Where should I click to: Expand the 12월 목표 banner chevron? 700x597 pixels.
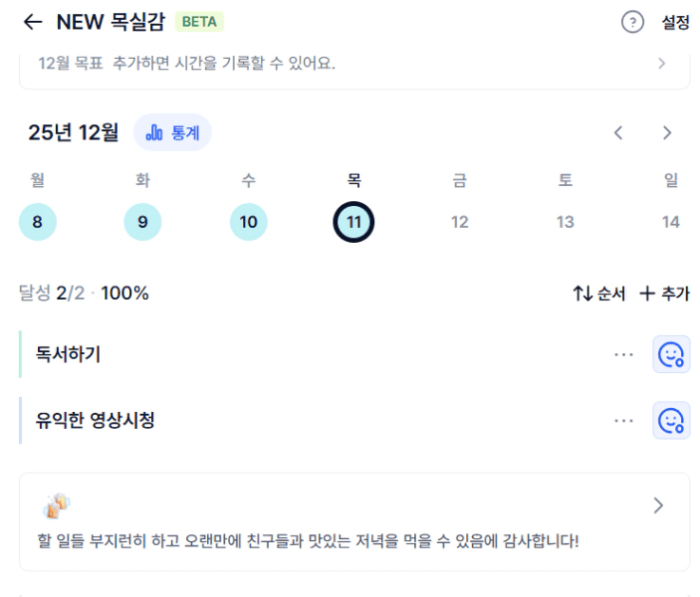point(661,64)
